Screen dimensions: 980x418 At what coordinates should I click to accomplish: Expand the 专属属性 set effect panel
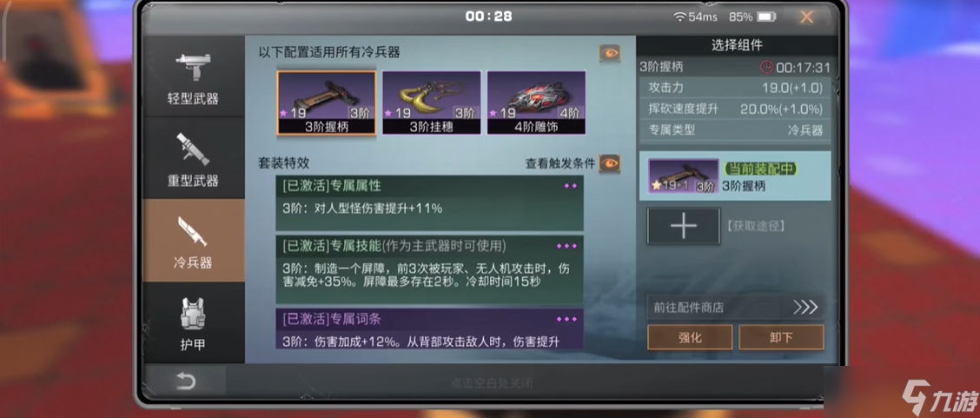[x=429, y=203]
